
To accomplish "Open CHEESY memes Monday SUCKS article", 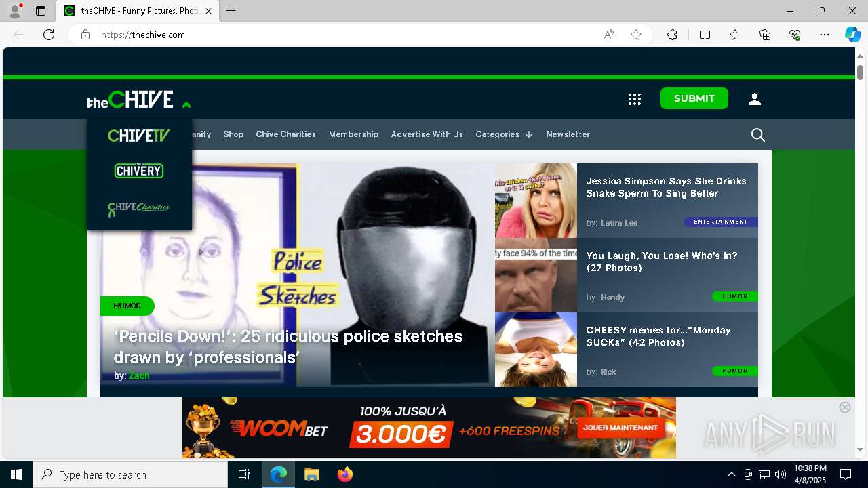I will 658,336.
